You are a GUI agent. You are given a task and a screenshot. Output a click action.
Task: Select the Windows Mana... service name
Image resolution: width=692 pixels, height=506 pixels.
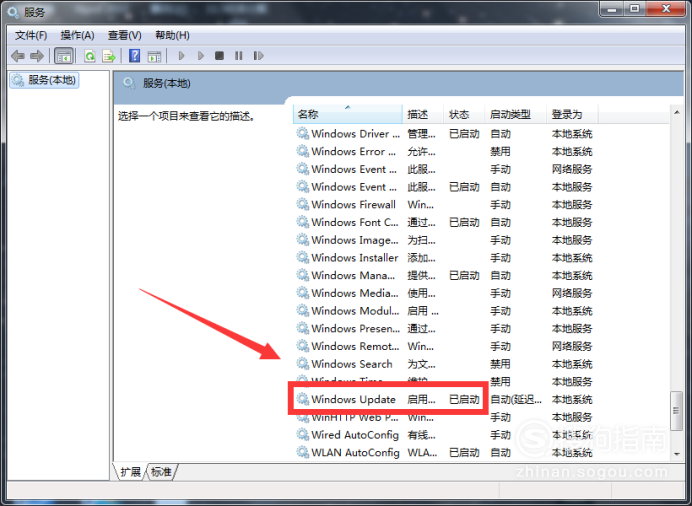point(353,275)
